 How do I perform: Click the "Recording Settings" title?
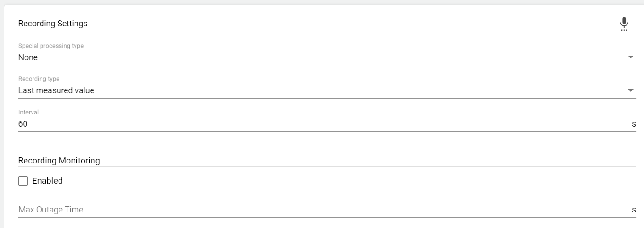pyautogui.click(x=53, y=24)
